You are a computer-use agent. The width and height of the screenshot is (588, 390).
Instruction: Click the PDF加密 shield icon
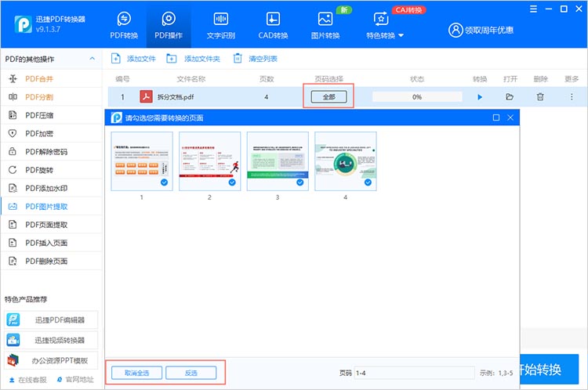pos(13,133)
